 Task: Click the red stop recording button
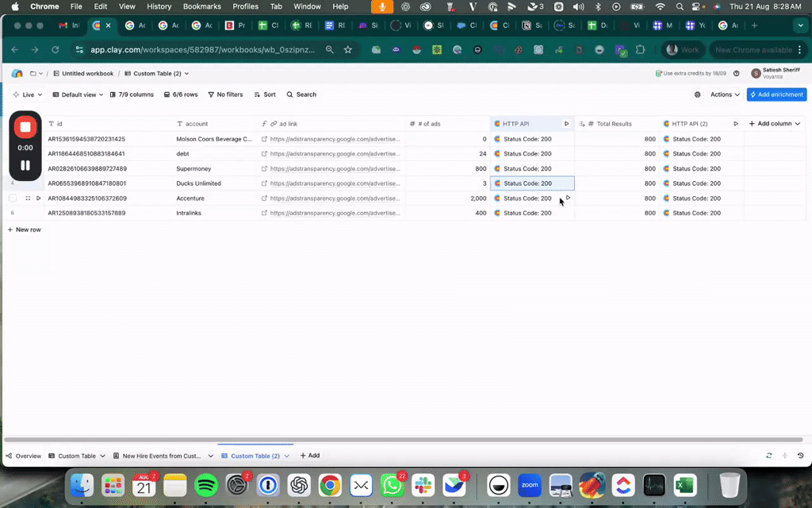pyautogui.click(x=25, y=128)
